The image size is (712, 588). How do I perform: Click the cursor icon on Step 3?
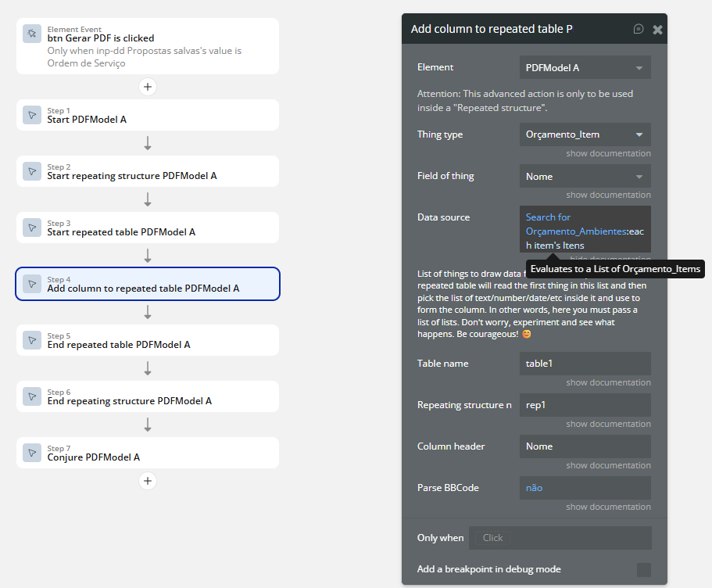point(32,228)
